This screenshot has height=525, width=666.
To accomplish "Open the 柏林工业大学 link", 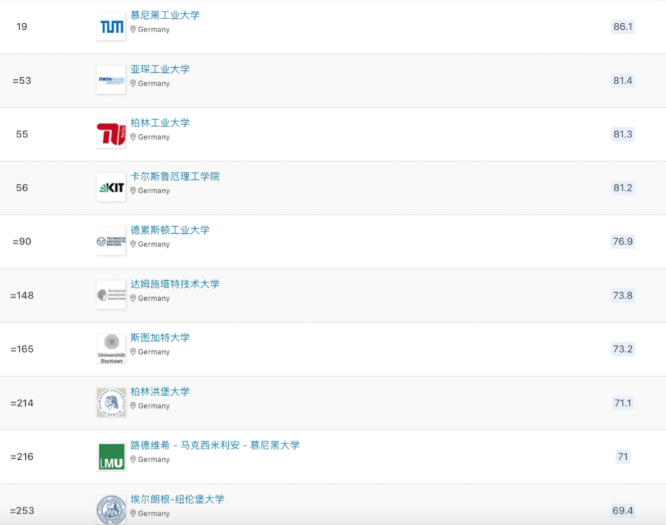I will (160, 123).
